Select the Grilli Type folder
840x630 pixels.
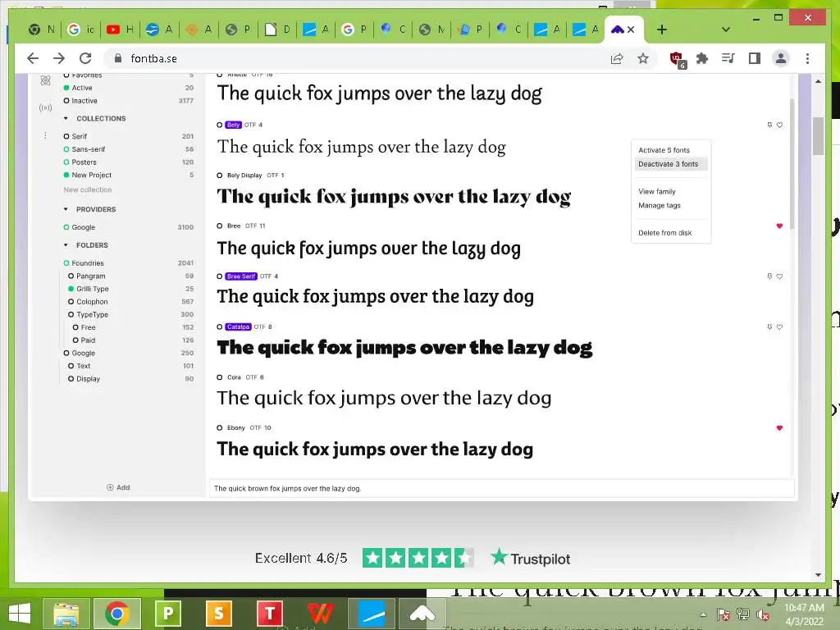coord(93,289)
